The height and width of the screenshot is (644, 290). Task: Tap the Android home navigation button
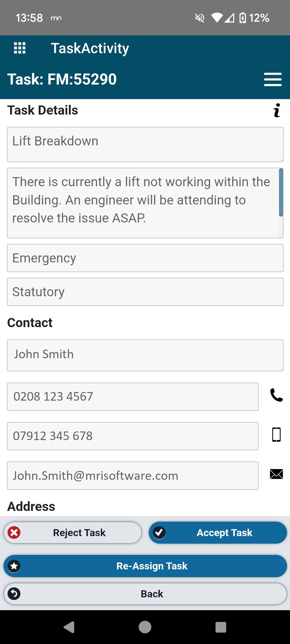tap(145, 627)
